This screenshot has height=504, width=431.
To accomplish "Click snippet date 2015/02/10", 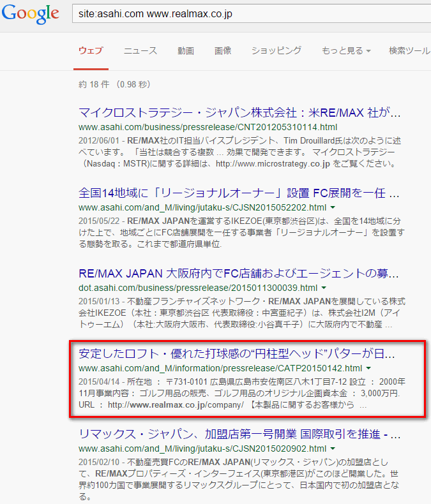I will [x=99, y=463].
